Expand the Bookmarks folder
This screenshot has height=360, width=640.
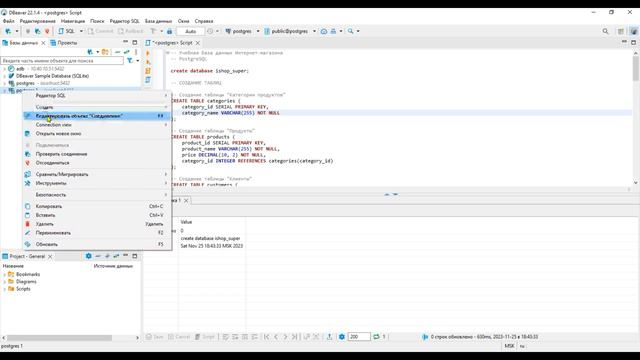4,275
